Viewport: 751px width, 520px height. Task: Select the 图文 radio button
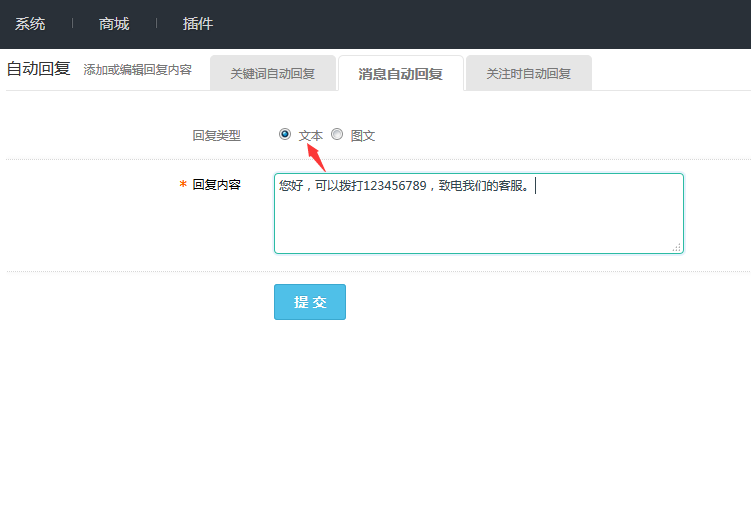click(337, 135)
